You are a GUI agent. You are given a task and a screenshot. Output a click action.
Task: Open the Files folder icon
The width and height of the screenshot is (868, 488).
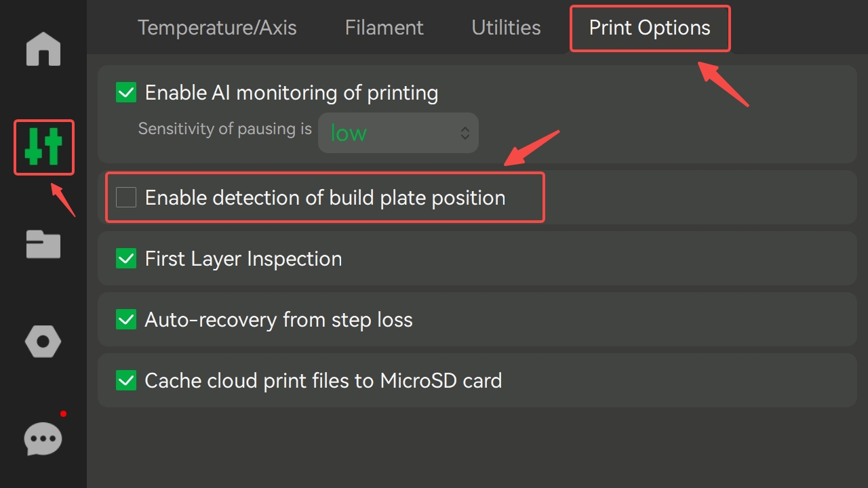[x=43, y=245]
